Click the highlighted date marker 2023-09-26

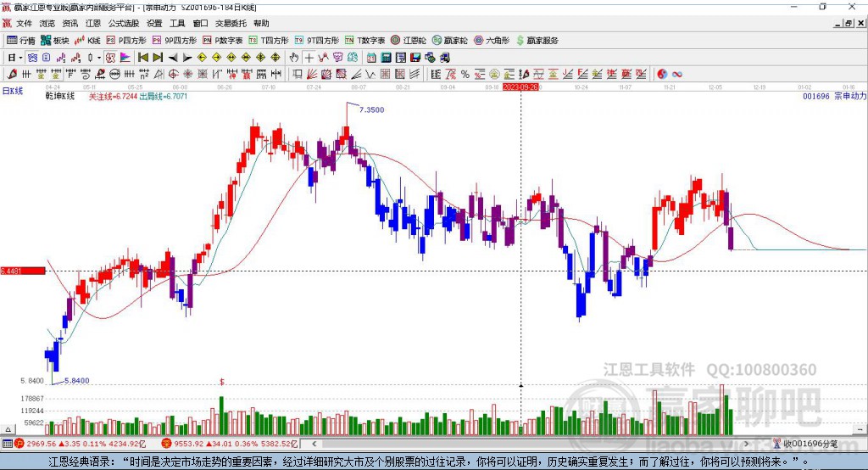click(x=521, y=87)
